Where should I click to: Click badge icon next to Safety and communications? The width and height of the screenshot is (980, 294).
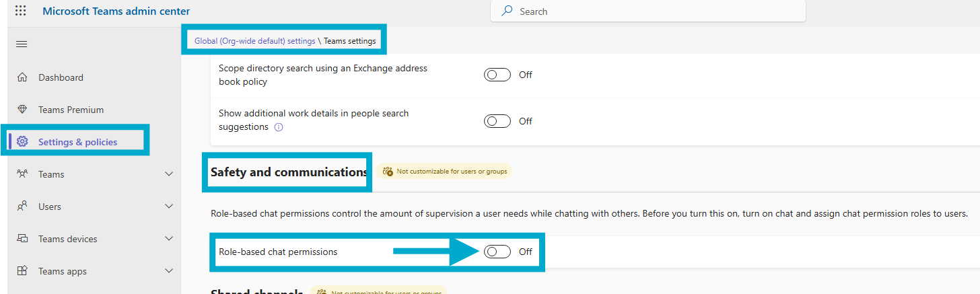[388, 172]
